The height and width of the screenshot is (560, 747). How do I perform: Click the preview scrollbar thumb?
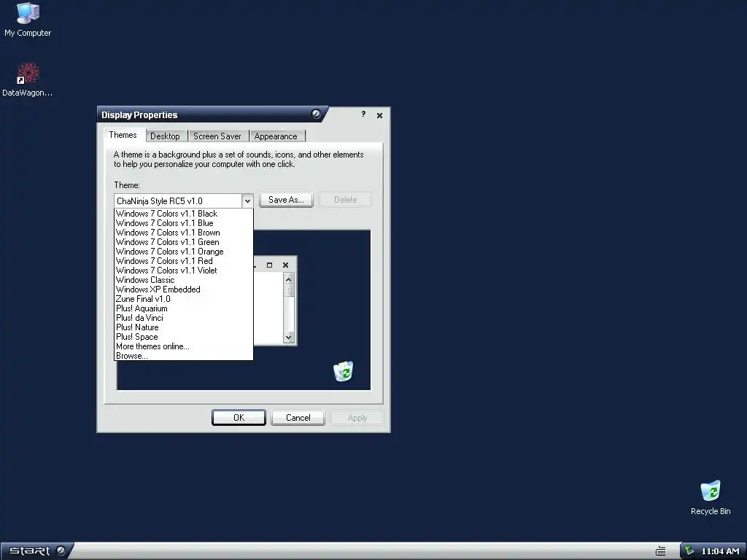point(289,290)
